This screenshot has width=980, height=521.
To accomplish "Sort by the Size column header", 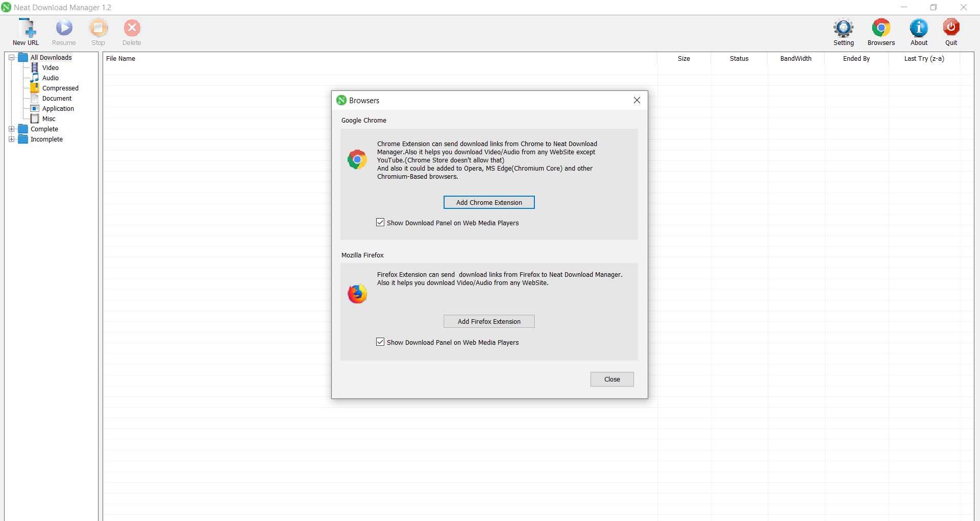I will click(684, 59).
